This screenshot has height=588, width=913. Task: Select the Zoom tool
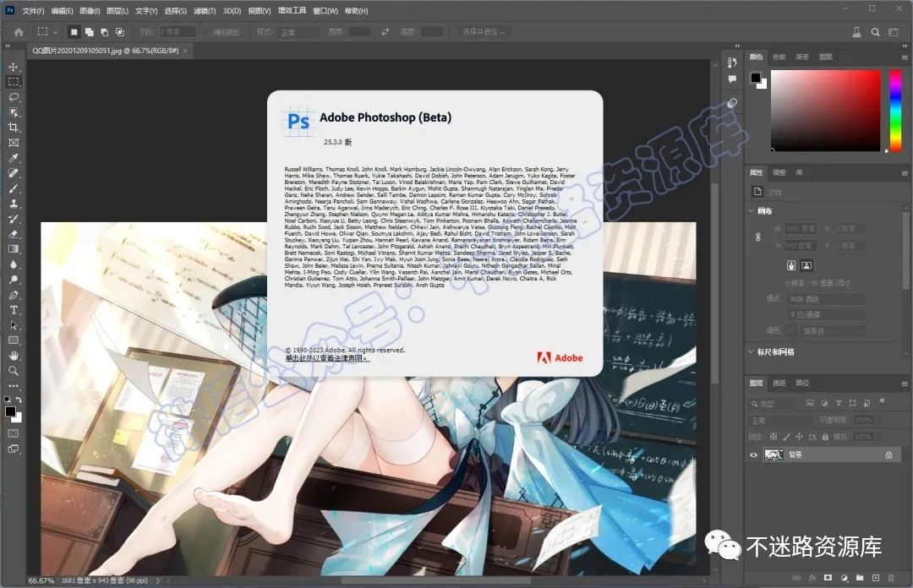pyautogui.click(x=14, y=370)
